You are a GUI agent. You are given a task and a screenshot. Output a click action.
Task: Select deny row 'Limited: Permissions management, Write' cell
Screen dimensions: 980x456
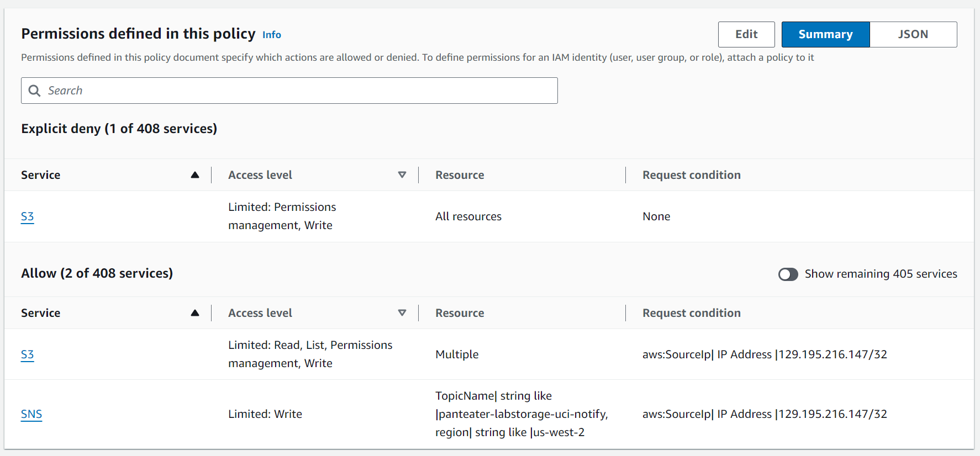[282, 216]
